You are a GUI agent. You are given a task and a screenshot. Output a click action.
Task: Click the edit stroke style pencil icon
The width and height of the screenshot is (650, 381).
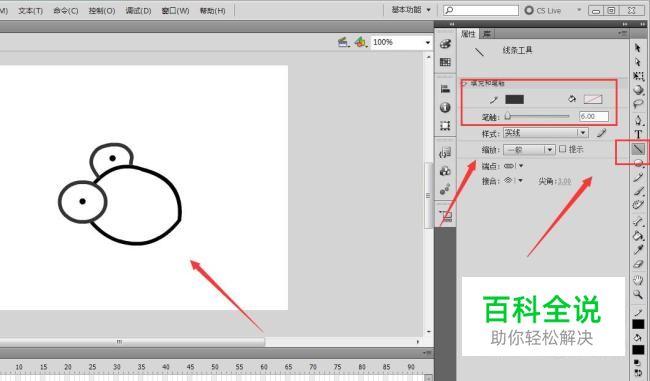601,133
